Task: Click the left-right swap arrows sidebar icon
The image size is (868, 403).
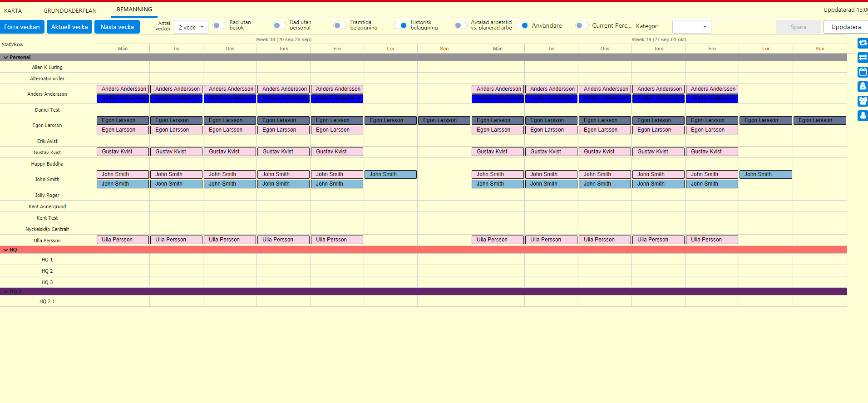Action: 863,58
